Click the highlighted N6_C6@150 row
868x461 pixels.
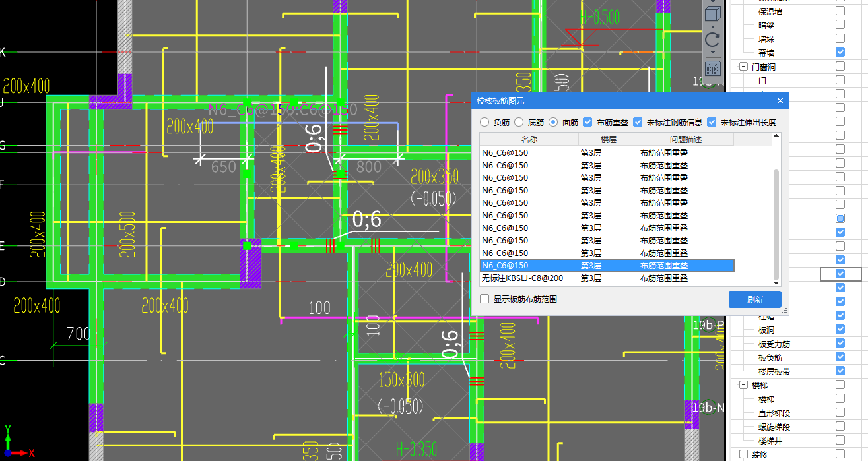(x=607, y=266)
